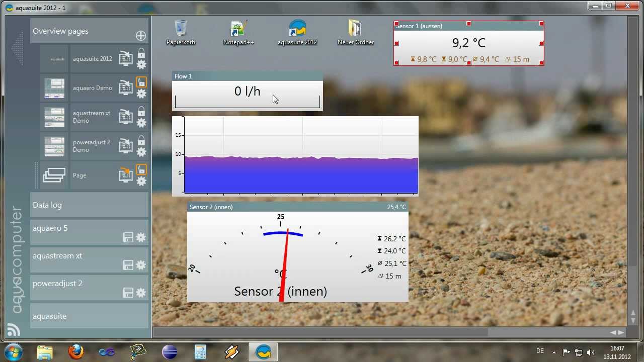Open the Windows Start menu
644x362 pixels.
tap(13, 351)
